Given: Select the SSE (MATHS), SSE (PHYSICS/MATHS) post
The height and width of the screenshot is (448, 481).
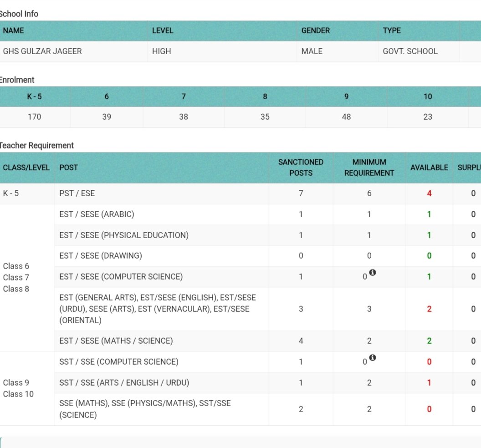Looking at the screenshot, I should tap(145, 409).
